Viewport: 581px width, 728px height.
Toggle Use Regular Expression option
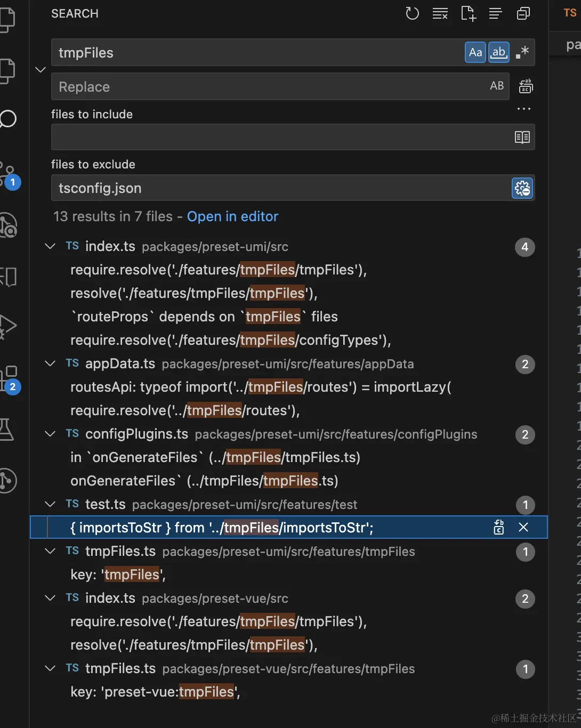click(522, 52)
